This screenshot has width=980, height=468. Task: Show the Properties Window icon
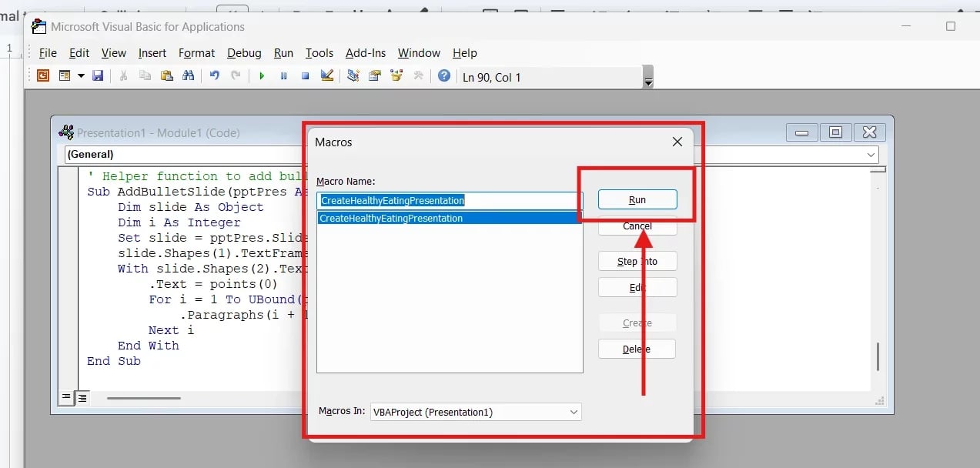click(375, 75)
